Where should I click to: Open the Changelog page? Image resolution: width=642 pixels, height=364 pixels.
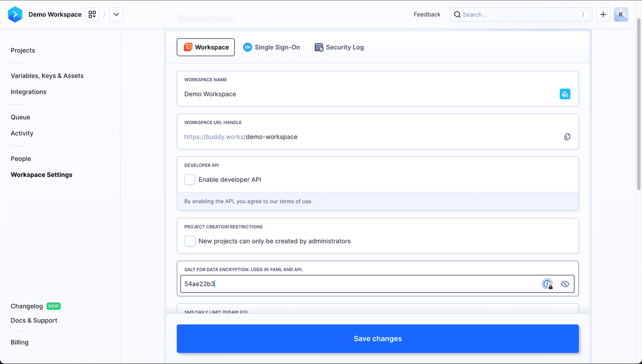pos(27,306)
